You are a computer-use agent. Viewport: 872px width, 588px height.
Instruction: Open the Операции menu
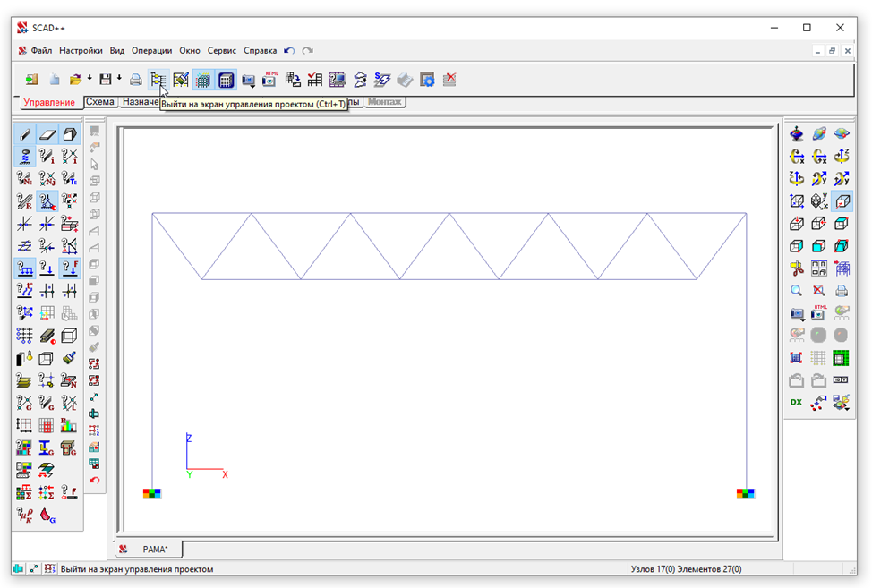(152, 51)
